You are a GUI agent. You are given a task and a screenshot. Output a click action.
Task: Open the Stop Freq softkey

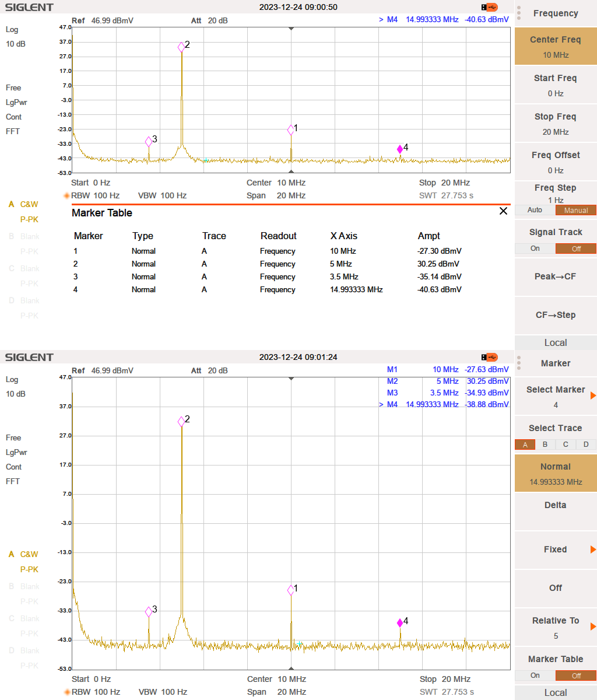556,124
